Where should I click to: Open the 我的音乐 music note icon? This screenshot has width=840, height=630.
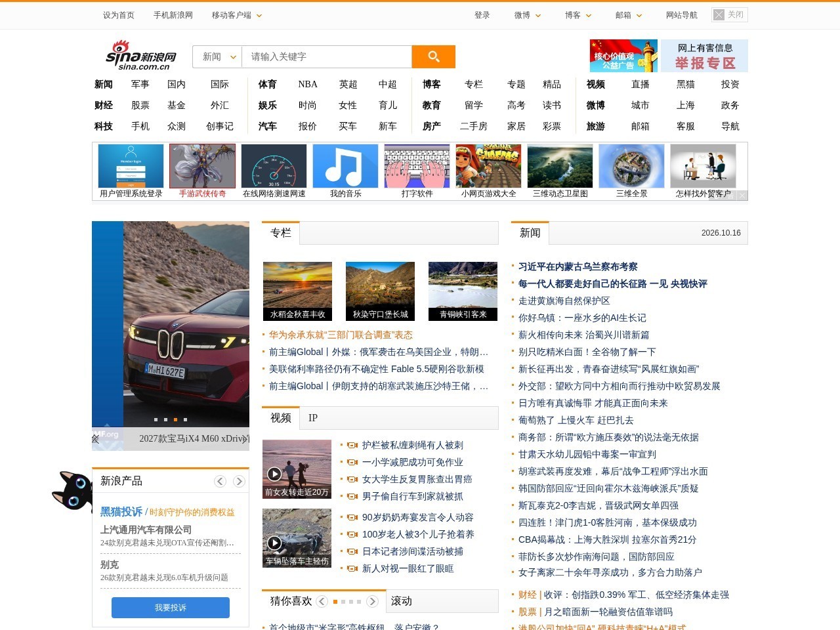pyautogui.click(x=345, y=166)
